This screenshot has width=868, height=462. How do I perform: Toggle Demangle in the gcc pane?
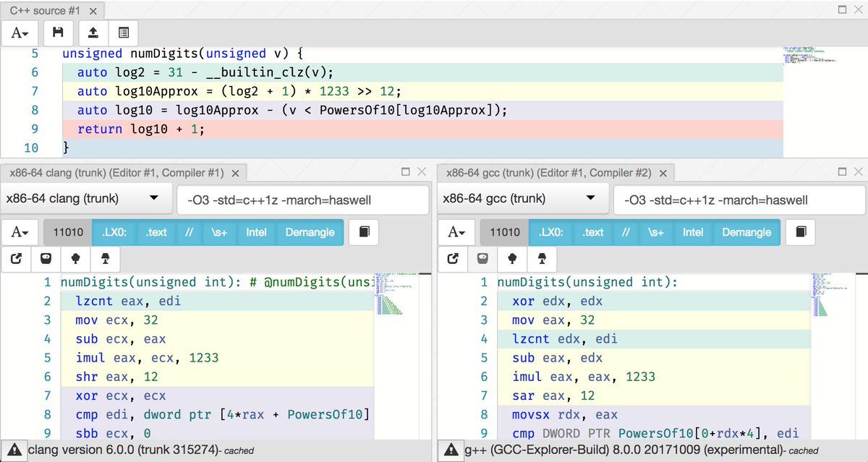[x=746, y=232]
